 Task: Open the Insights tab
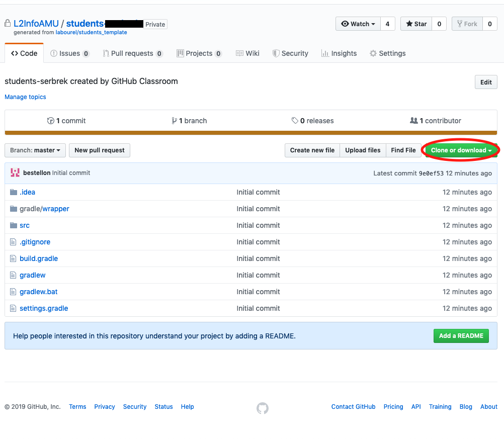[x=339, y=53]
